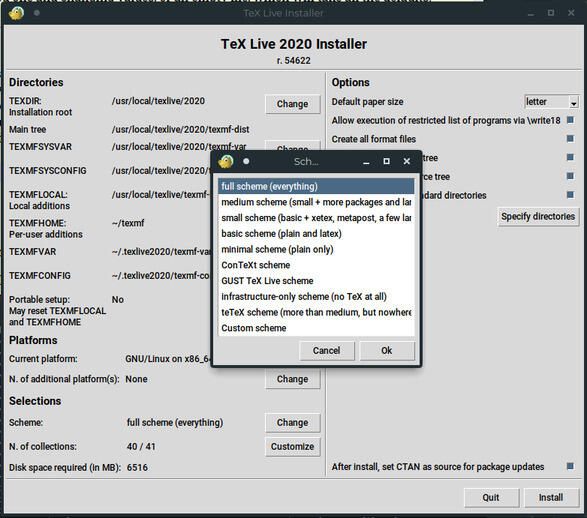Choose the ConTeXt scheme option

click(316, 265)
